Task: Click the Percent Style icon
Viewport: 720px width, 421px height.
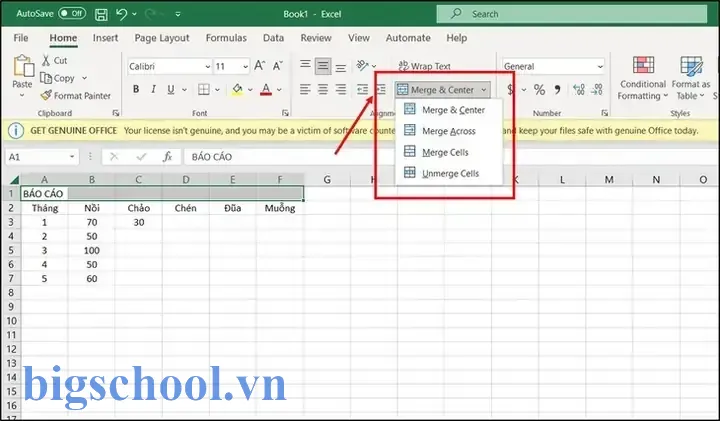Action: click(540, 90)
